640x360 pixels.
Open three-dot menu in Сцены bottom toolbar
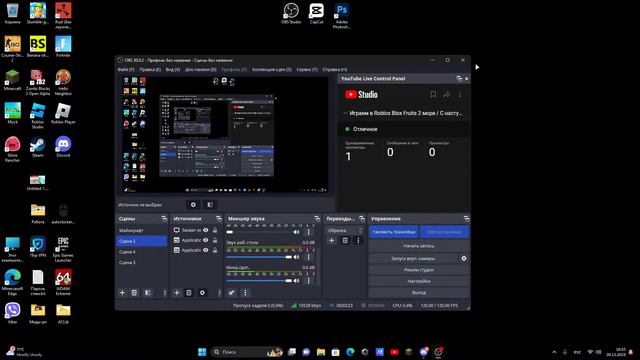[164, 293]
